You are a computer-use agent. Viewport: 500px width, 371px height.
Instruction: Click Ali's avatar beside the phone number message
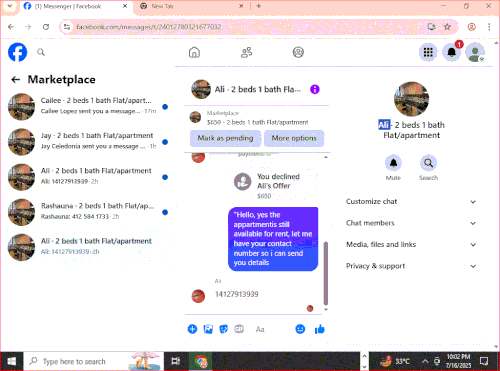pyautogui.click(x=198, y=296)
